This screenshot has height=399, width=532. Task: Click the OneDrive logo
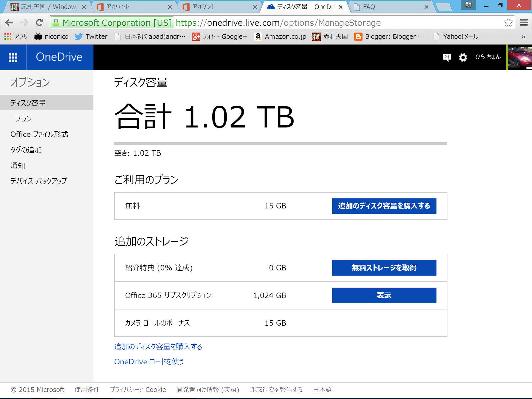pyautogui.click(x=59, y=57)
